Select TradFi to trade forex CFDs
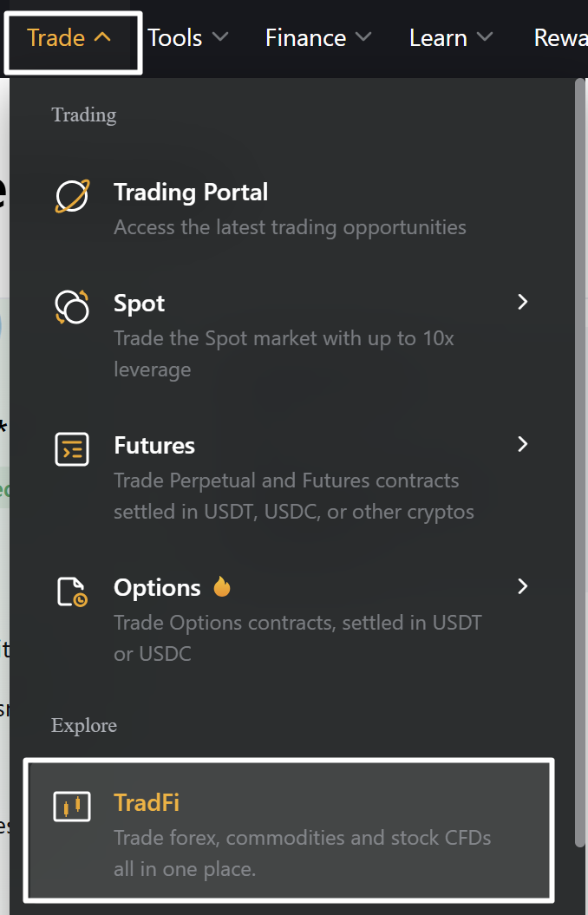Image resolution: width=588 pixels, height=915 pixels. click(146, 803)
